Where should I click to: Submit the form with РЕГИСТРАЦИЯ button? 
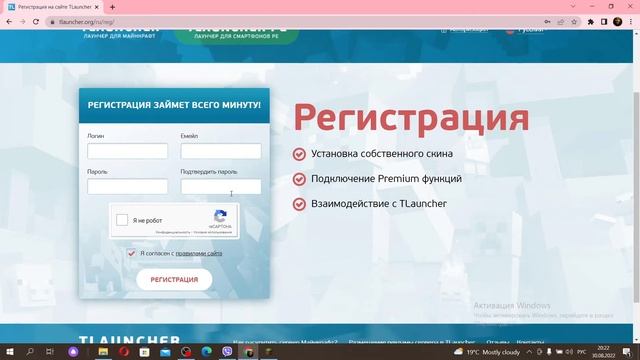[174, 280]
